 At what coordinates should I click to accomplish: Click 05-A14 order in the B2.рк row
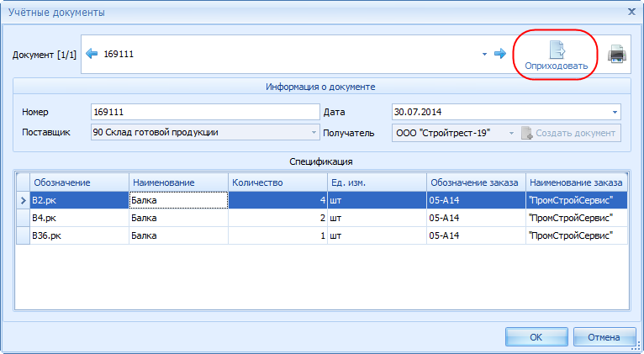click(x=476, y=200)
